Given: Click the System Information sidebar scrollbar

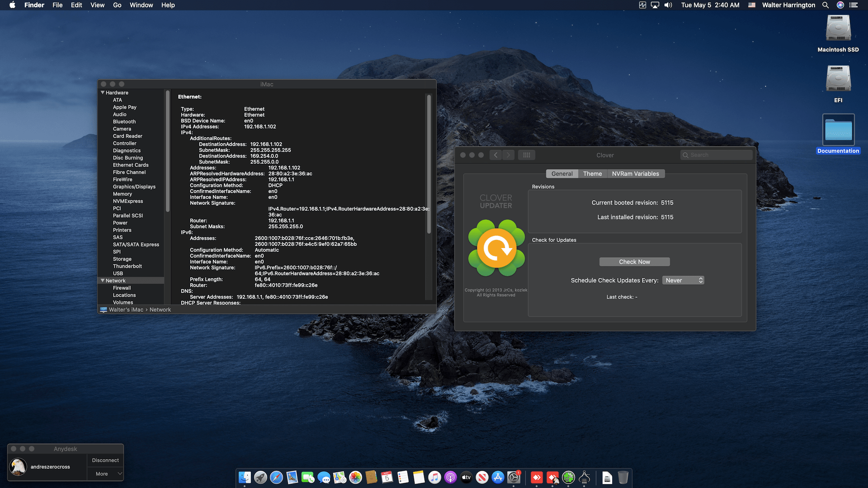Looking at the screenshot, I should tap(168, 151).
